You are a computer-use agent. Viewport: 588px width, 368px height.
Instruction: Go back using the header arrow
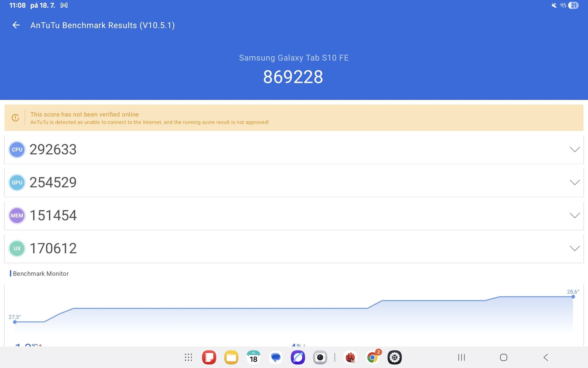click(x=16, y=25)
